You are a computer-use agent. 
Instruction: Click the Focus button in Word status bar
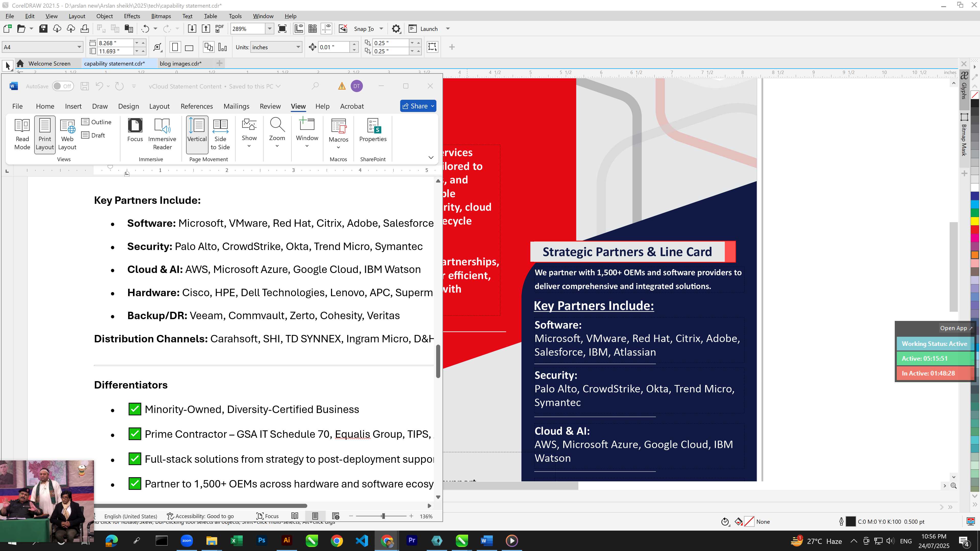(x=267, y=516)
